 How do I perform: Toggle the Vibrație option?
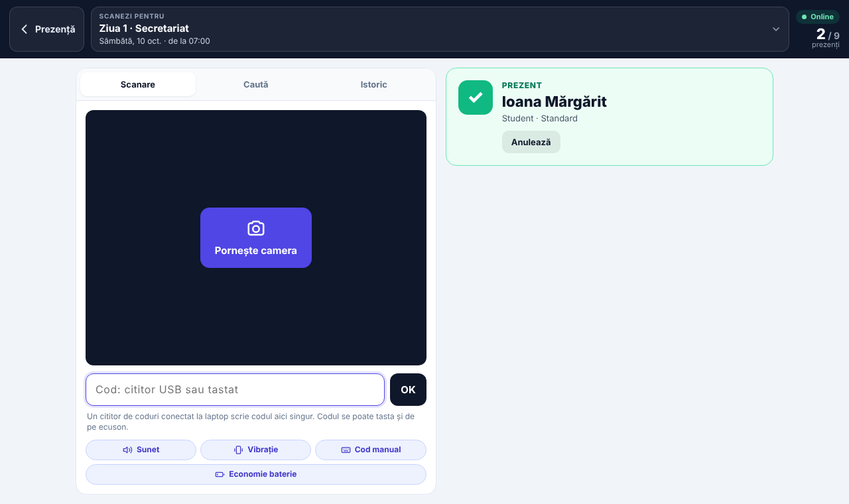[255, 450]
